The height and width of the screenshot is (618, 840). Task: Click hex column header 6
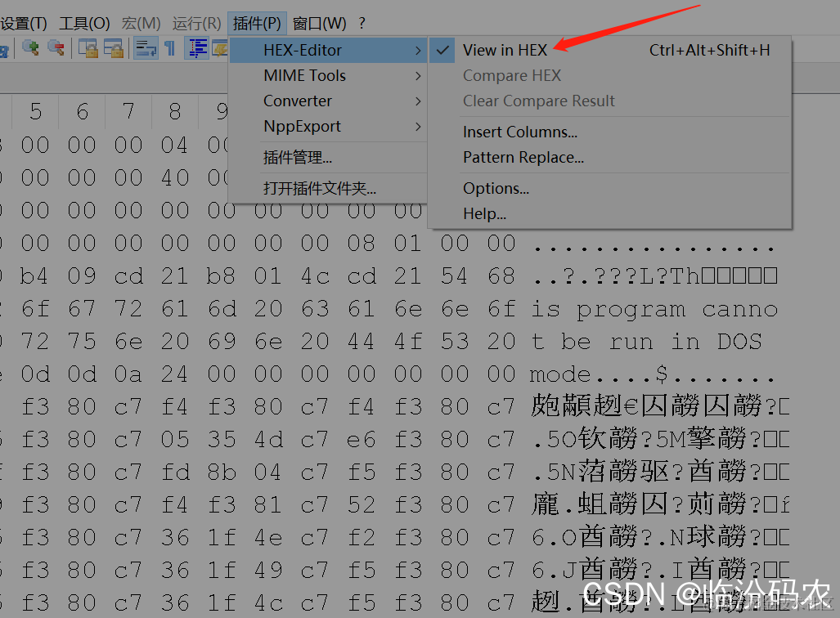[x=82, y=111]
